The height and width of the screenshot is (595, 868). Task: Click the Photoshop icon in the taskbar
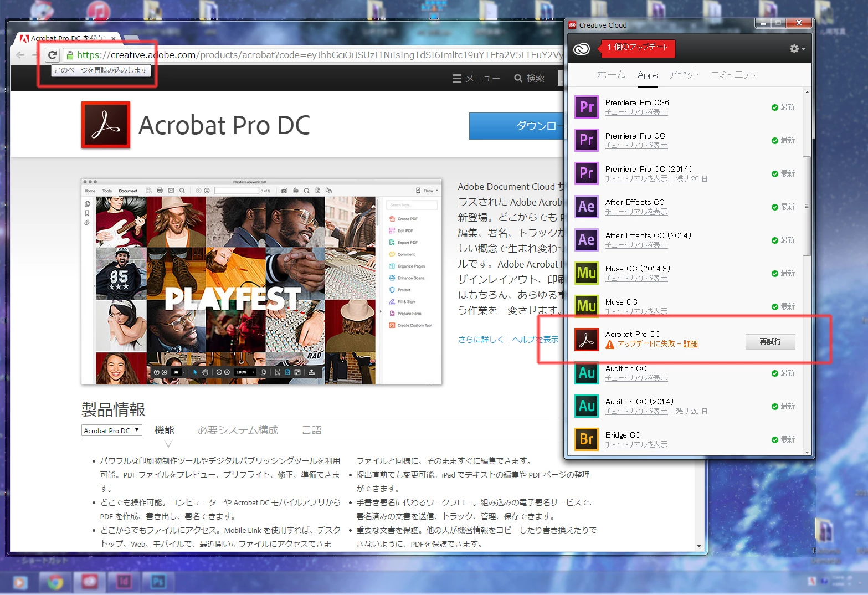158,582
